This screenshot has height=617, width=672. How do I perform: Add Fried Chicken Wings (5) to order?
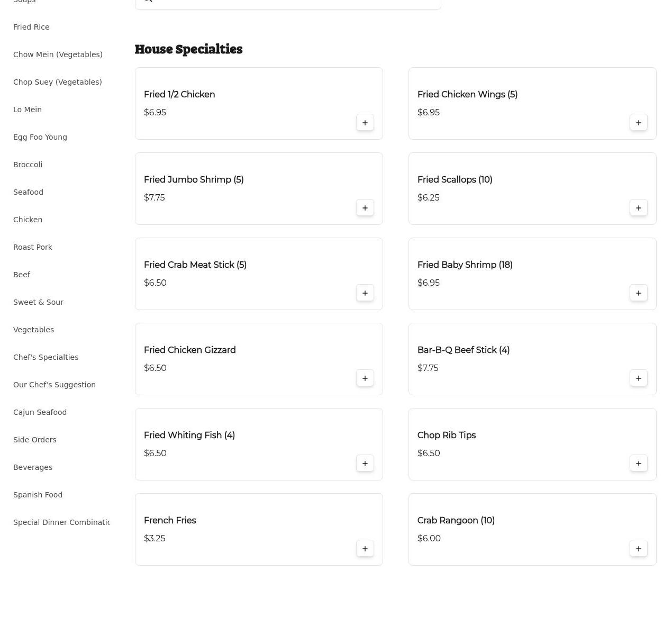click(638, 123)
